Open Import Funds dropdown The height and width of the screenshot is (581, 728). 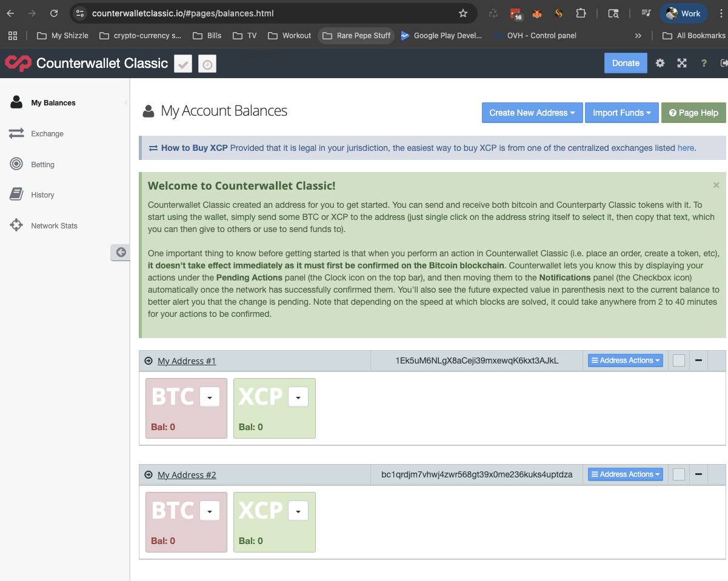pos(621,113)
